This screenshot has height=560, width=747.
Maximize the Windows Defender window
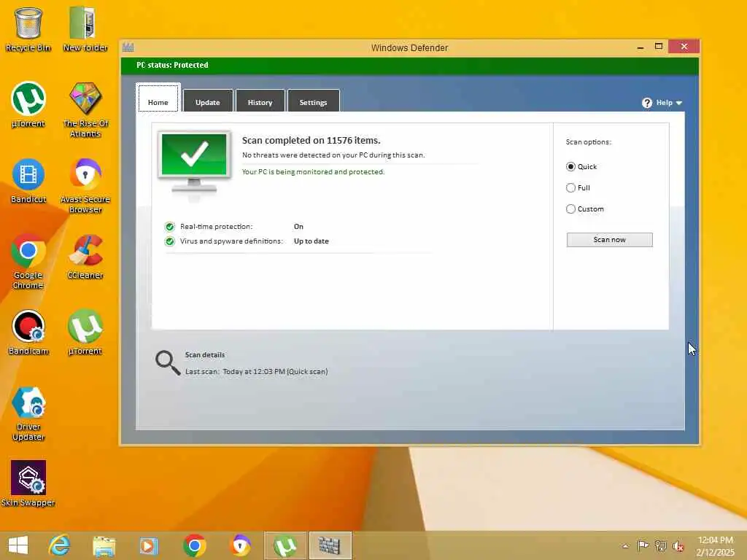[659, 47]
